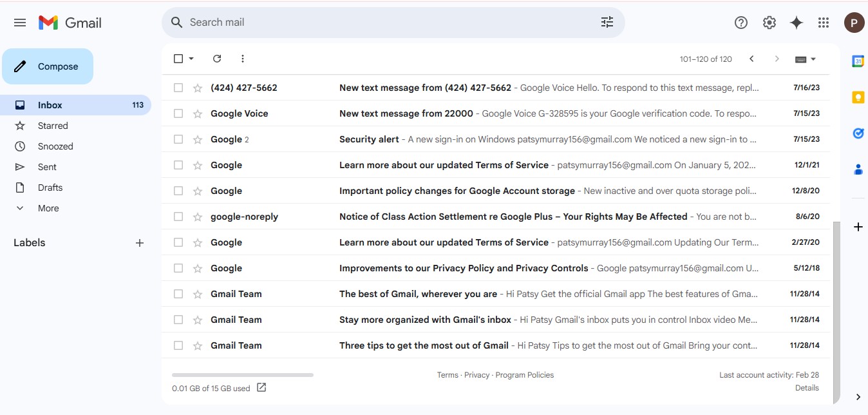Open the account profile avatar
The height and width of the screenshot is (415, 868).
click(854, 23)
